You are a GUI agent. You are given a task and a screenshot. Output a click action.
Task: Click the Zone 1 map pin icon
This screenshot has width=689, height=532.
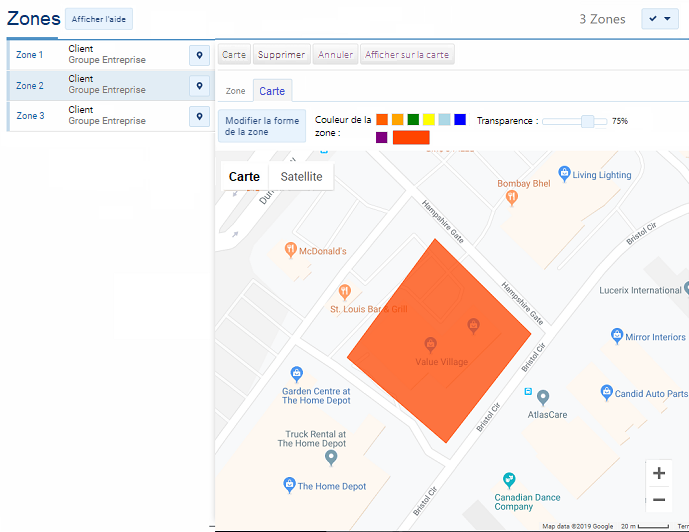click(x=199, y=55)
